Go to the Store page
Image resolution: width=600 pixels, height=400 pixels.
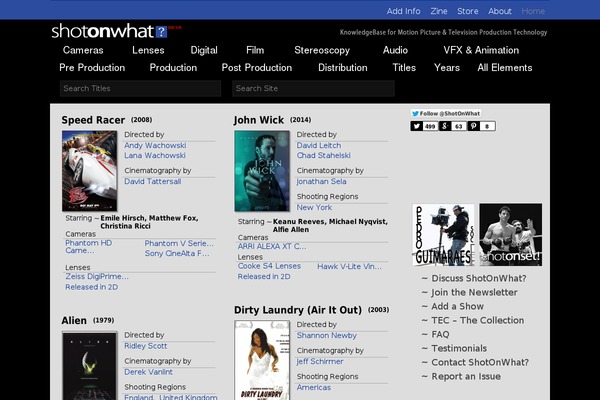click(468, 11)
